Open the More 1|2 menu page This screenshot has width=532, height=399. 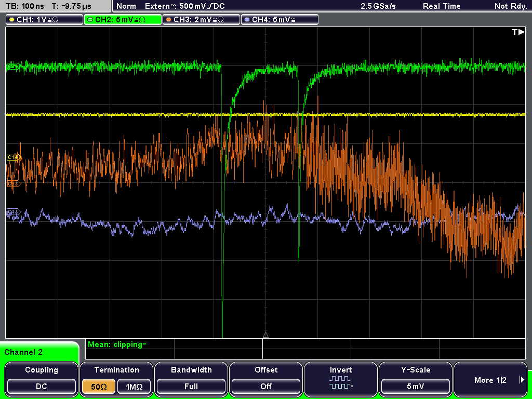tap(490, 379)
